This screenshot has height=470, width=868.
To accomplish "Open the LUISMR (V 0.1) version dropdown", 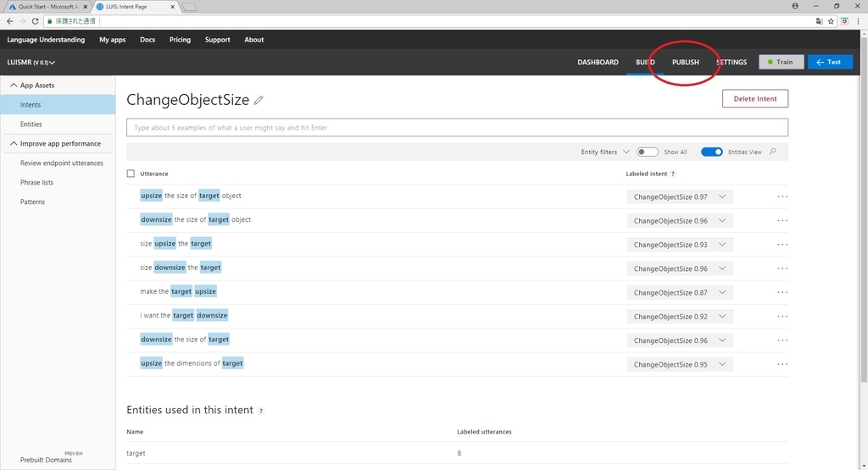I will point(31,63).
